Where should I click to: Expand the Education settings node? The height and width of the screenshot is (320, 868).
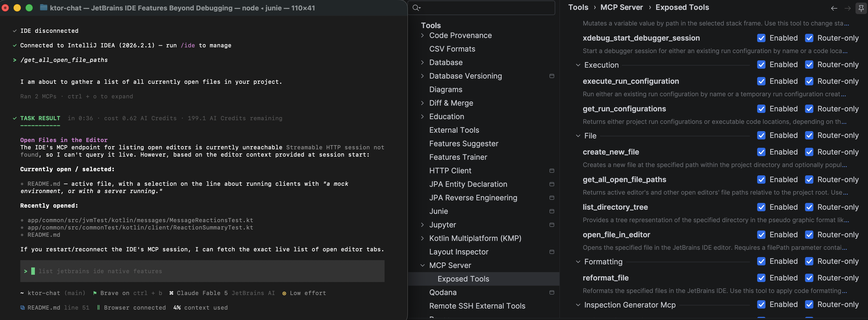coord(423,117)
